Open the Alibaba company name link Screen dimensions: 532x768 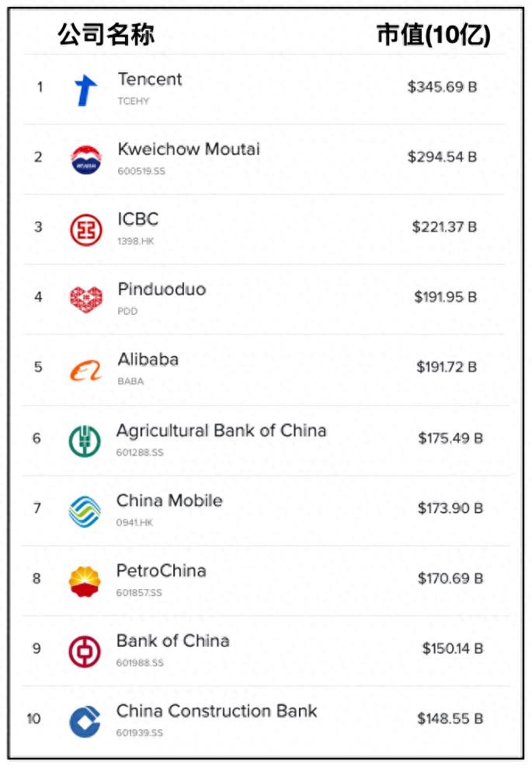point(148,359)
